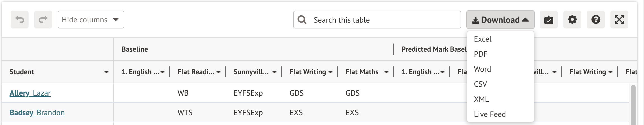Collapse the Download menu button

pos(500,20)
